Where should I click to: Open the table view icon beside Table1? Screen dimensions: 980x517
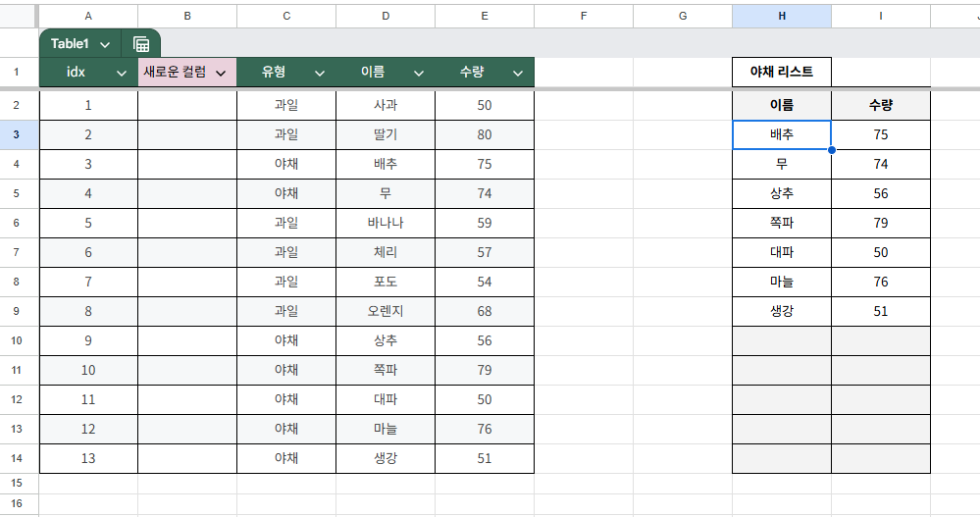141,44
